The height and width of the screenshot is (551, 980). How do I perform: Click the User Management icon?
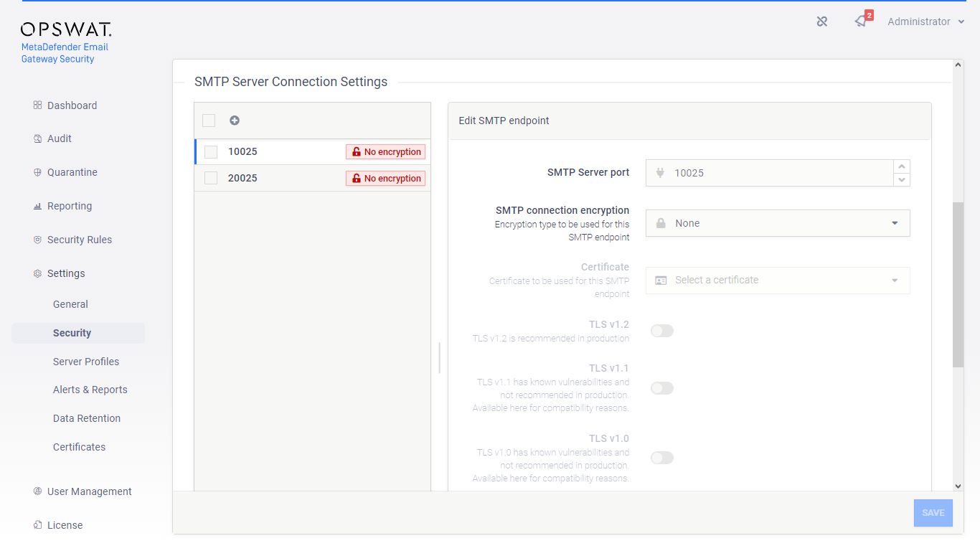tap(37, 491)
